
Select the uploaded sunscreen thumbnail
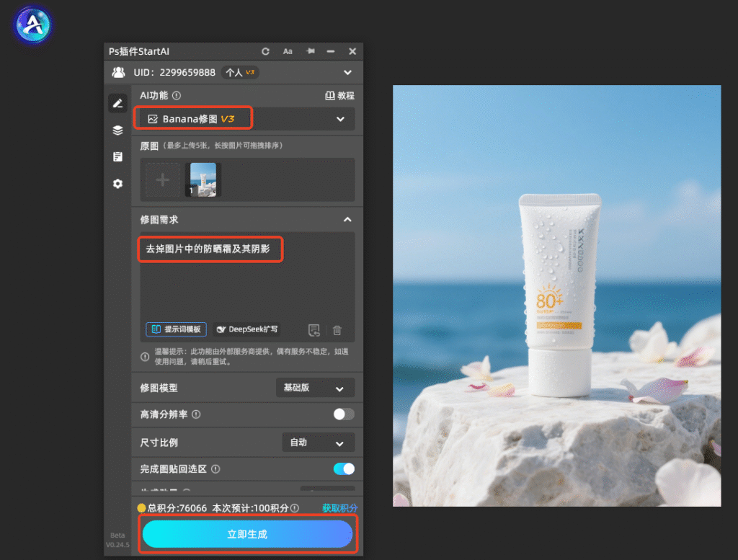203,179
